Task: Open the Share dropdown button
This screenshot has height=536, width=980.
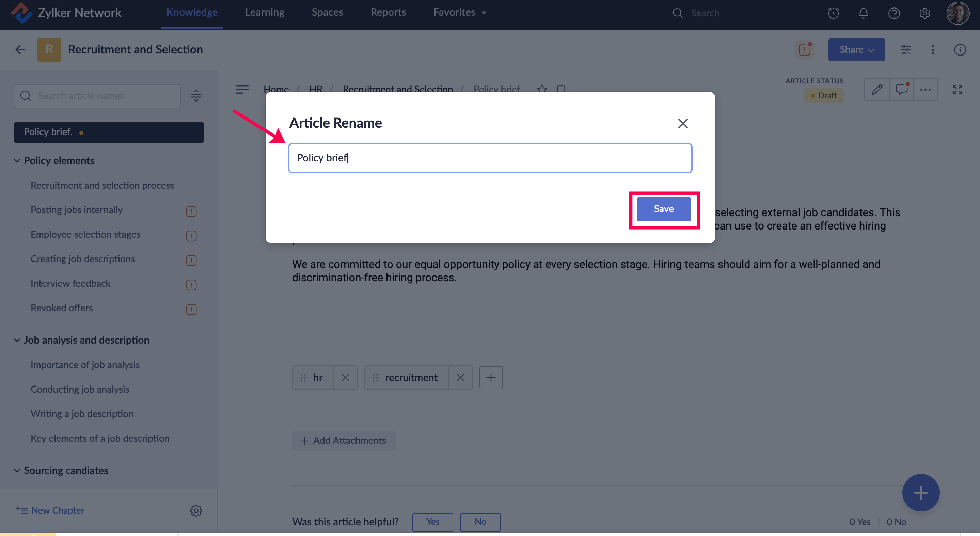Action: [x=856, y=50]
